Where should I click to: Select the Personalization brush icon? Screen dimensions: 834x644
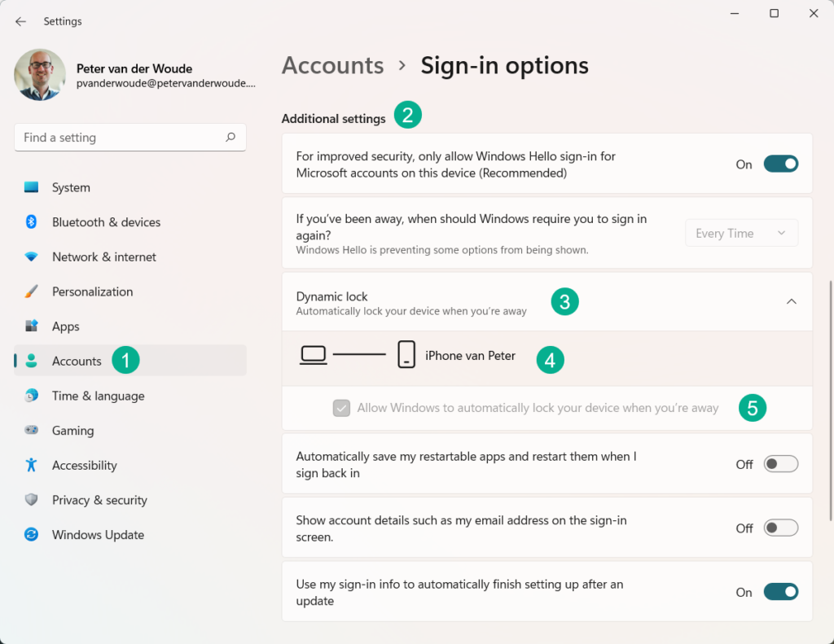click(x=29, y=291)
